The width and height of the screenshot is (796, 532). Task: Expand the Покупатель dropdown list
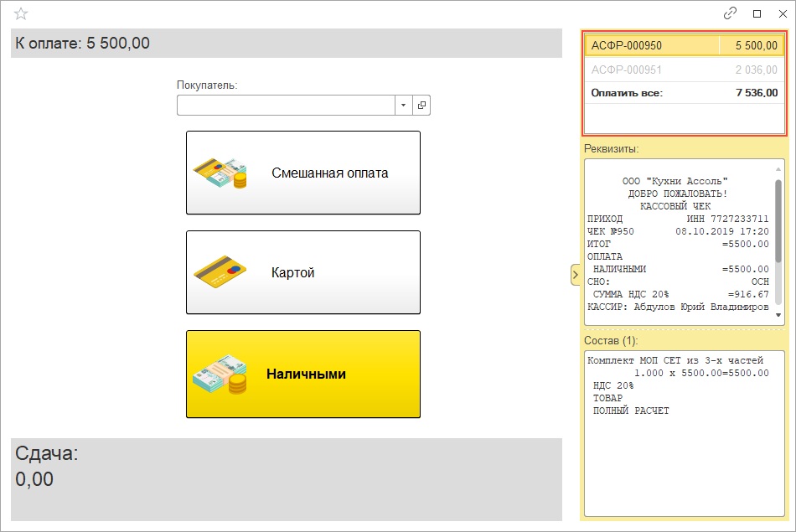pos(404,105)
